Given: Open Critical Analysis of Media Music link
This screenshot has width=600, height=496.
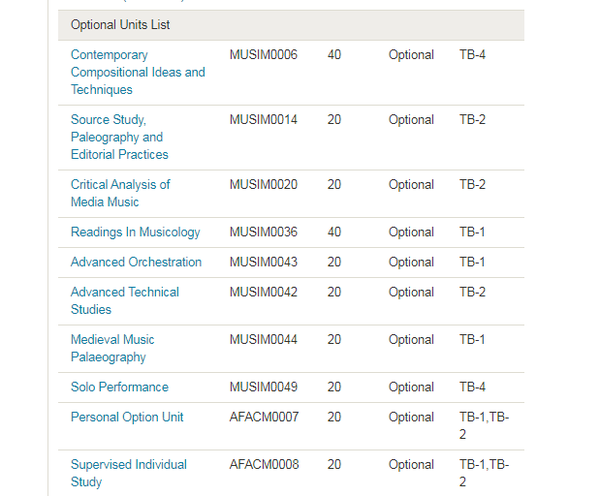Looking at the screenshot, I should pyautogui.click(x=120, y=193).
